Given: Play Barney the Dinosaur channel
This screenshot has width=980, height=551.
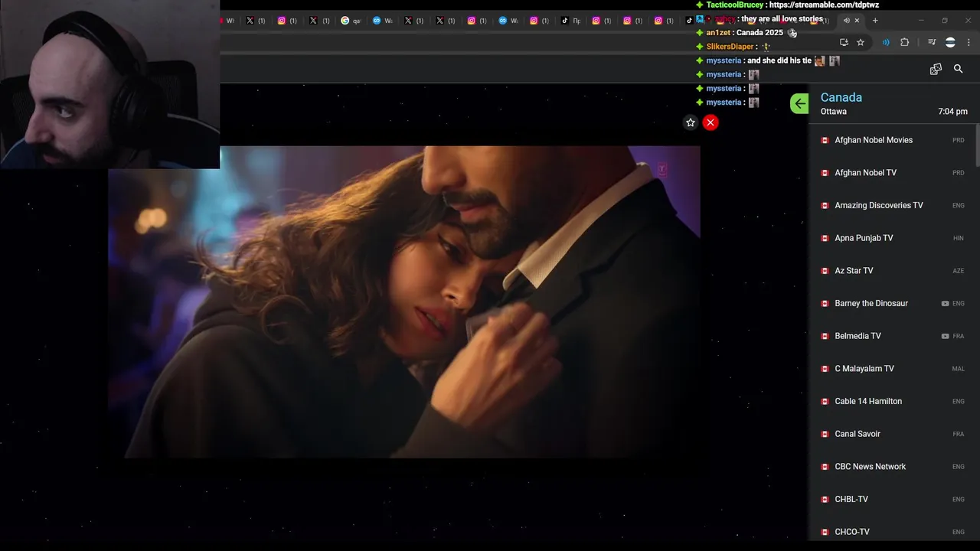Looking at the screenshot, I should (892, 304).
